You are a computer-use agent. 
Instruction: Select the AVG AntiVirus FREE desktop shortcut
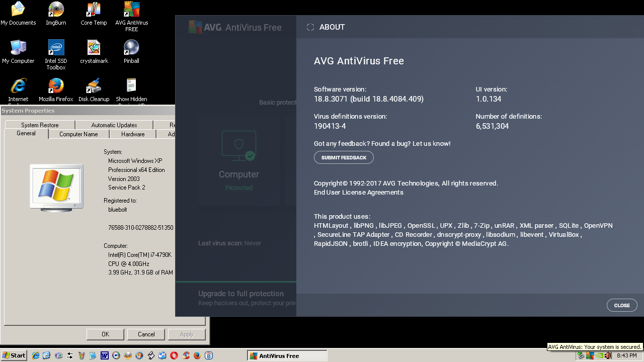131,17
